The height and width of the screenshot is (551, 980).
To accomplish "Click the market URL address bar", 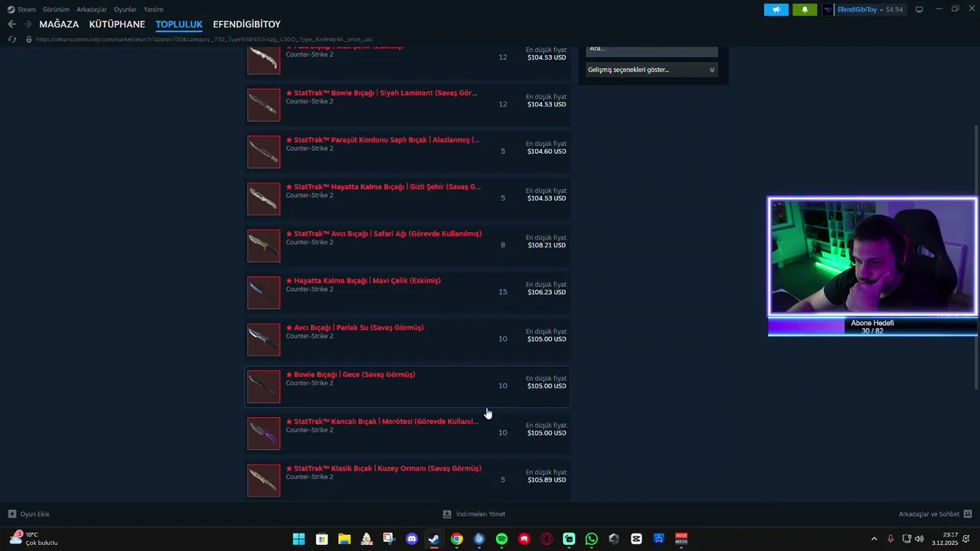I will tap(204, 39).
